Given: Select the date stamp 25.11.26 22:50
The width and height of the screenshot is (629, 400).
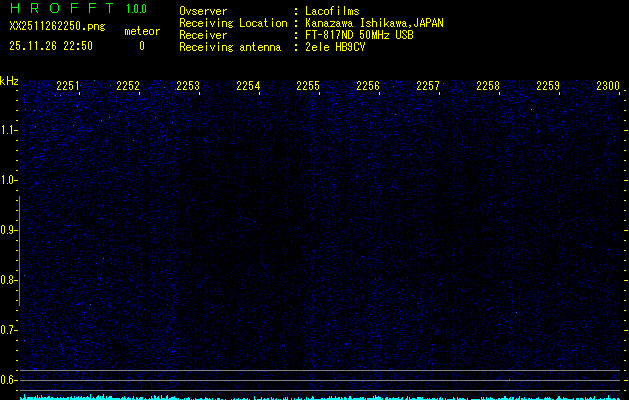Looking at the screenshot, I should point(50,46).
